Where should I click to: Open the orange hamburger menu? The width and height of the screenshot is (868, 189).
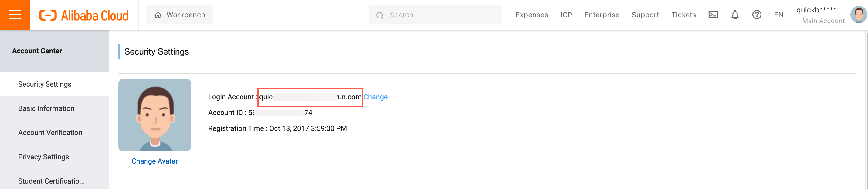[15, 15]
